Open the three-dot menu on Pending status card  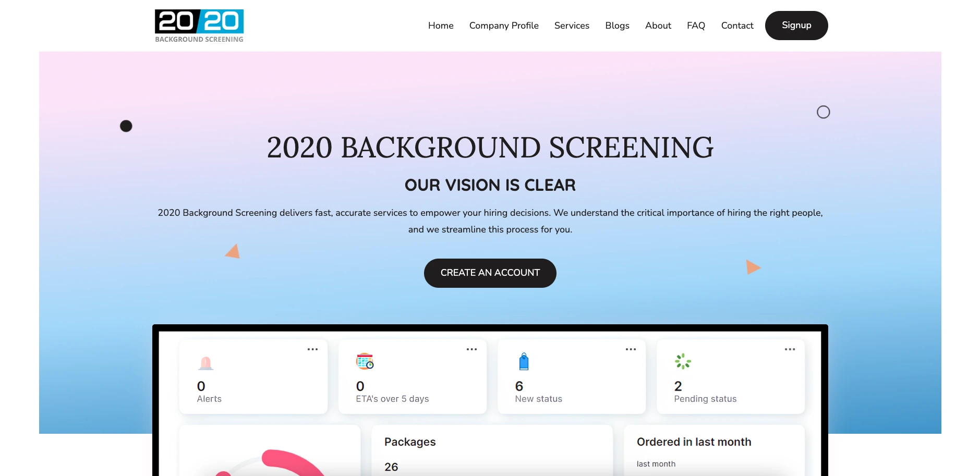(790, 349)
